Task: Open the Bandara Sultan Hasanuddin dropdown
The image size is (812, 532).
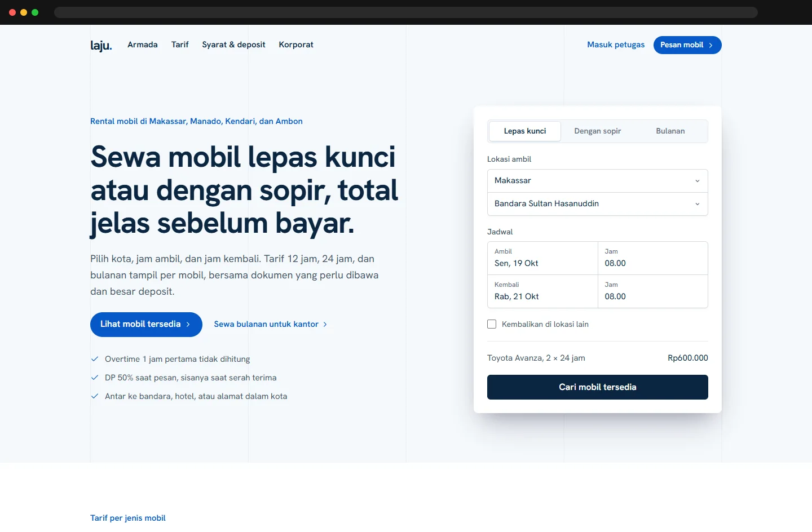Action: click(x=598, y=204)
